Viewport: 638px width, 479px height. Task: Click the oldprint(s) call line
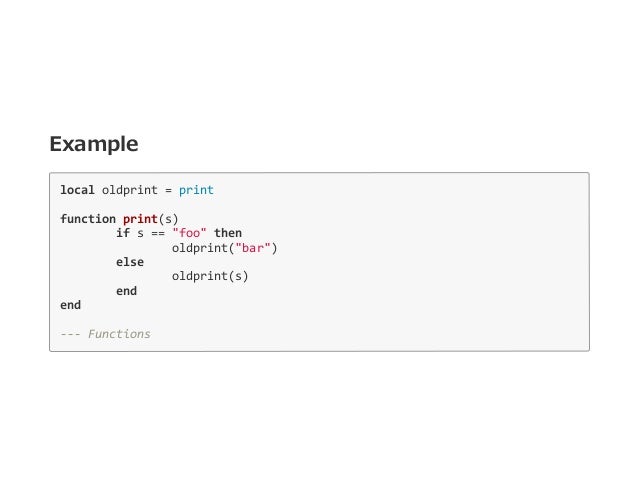(x=210, y=276)
